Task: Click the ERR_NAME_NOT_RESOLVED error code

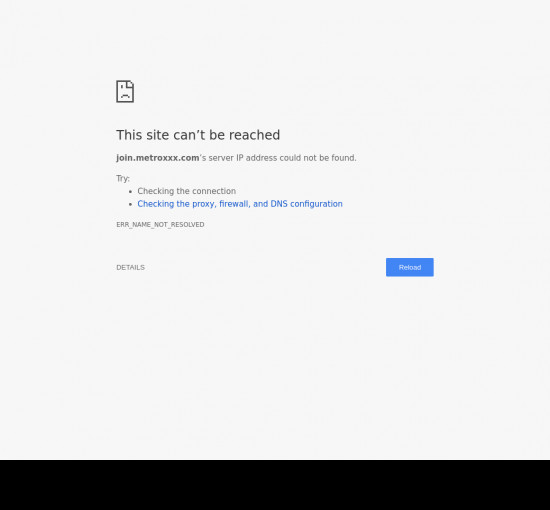Action: click(x=160, y=224)
